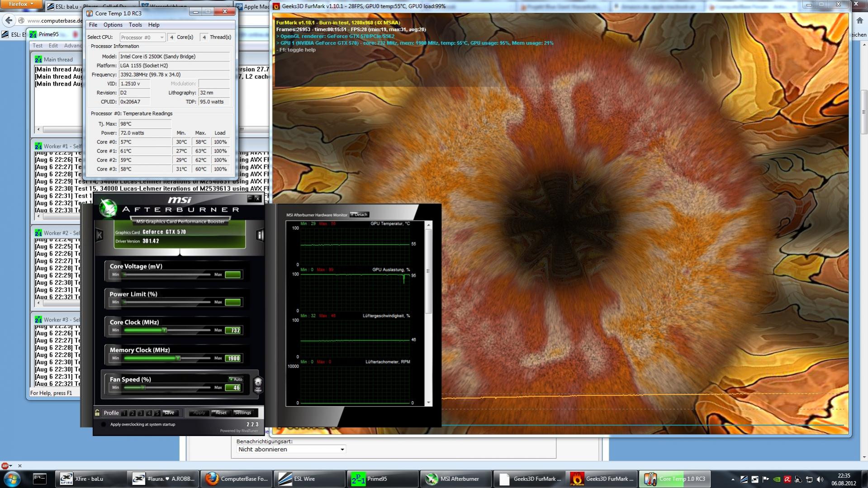Click the Kombustor K button in Afterburner

click(100, 235)
